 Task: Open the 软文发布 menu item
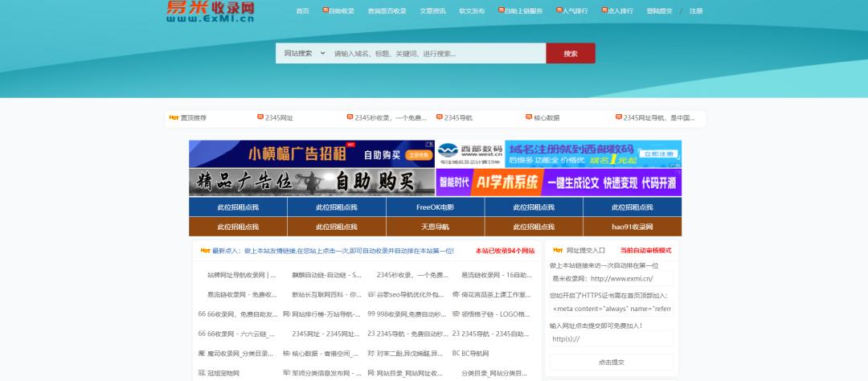tap(472, 11)
